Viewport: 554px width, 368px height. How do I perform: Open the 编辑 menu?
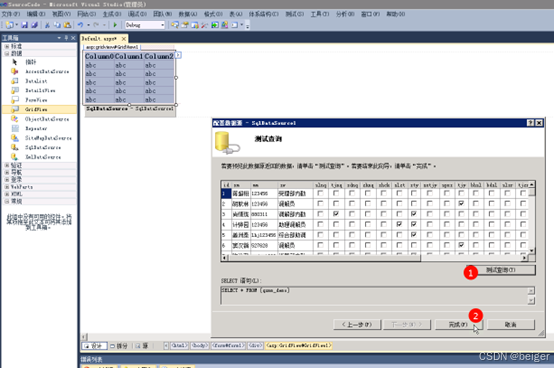(36, 14)
